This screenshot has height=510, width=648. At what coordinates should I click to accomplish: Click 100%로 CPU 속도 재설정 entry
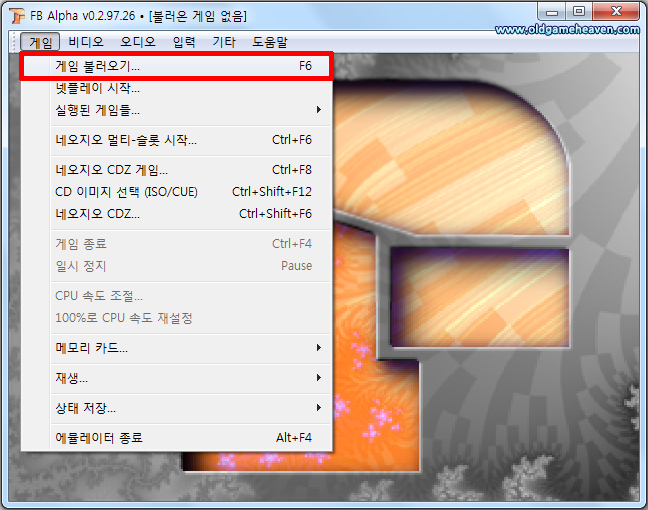click(x=176, y=318)
